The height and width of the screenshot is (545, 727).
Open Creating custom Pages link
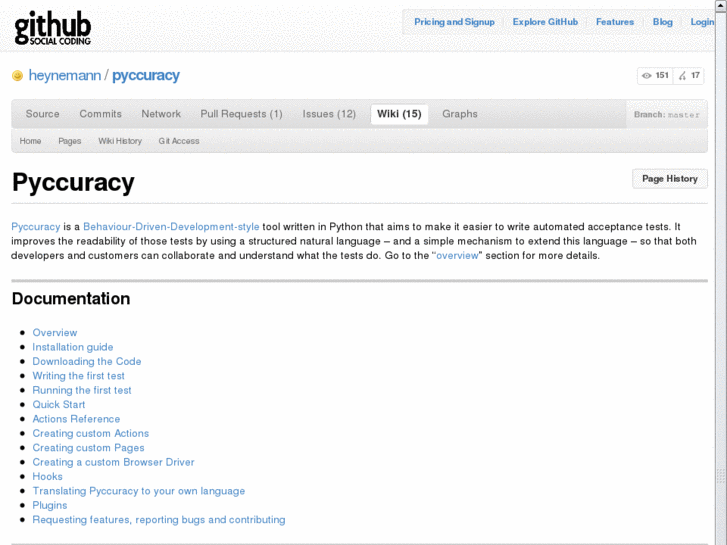pyautogui.click(x=88, y=448)
